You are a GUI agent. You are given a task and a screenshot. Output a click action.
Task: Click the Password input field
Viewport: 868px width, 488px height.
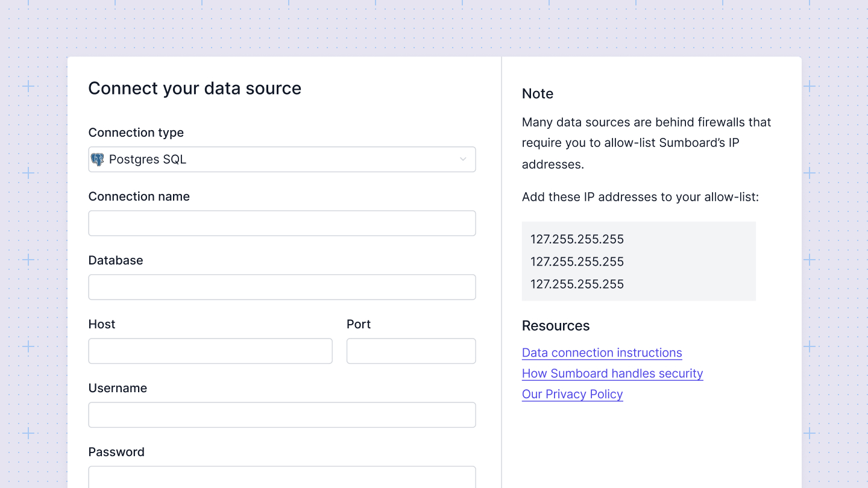pos(281,477)
